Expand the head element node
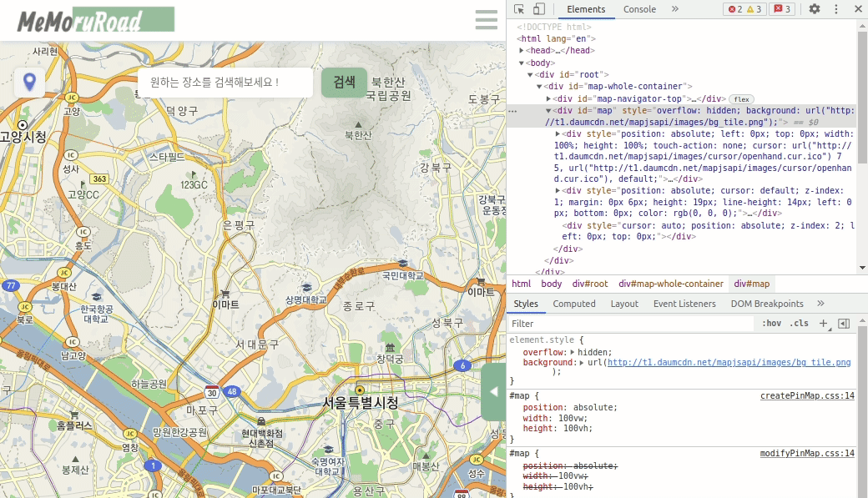The image size is (868, 498). pos(522,50)
